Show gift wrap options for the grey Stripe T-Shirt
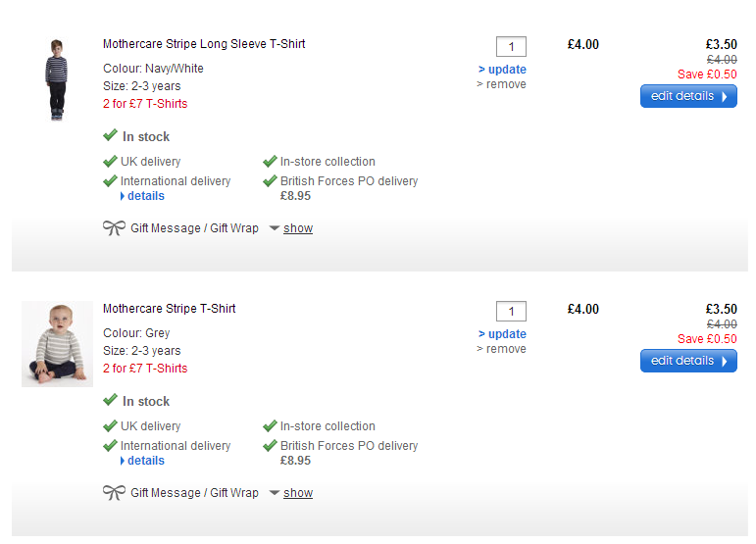756x544 pixels. tap(297, 493)
